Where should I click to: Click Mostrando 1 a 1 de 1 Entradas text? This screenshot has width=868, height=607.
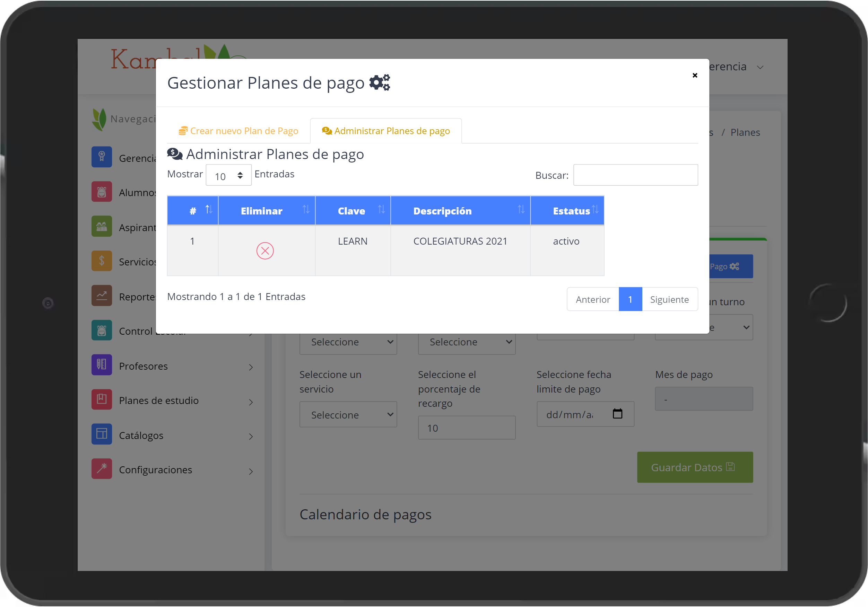pos(236,297)
